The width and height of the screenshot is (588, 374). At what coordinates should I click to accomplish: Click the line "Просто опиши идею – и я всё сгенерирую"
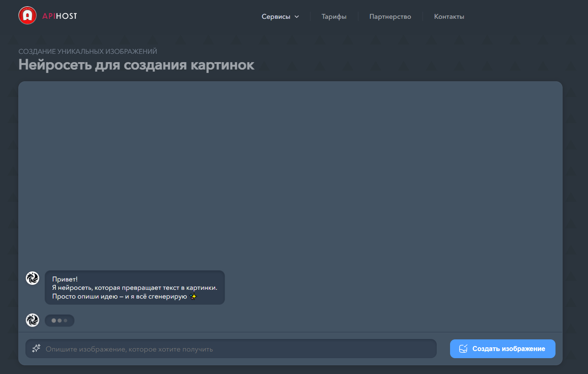pos(120,296)
